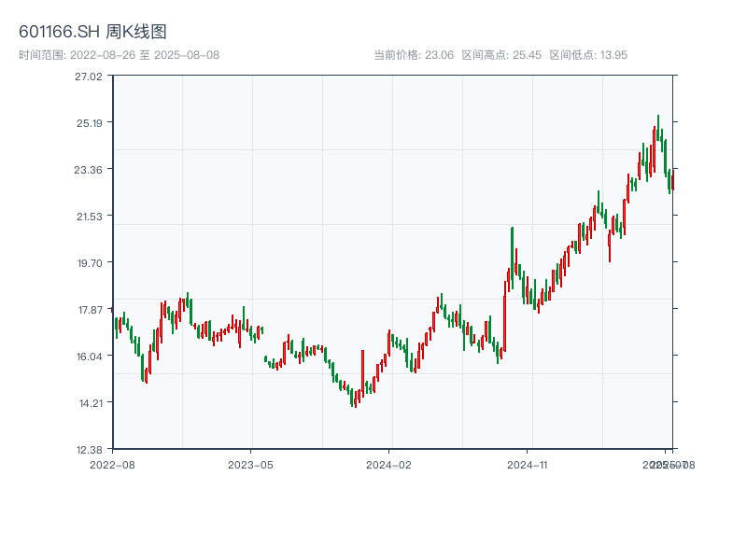Click the range high 25.45 label
This screenshot has width=747, height=560.
501,55
